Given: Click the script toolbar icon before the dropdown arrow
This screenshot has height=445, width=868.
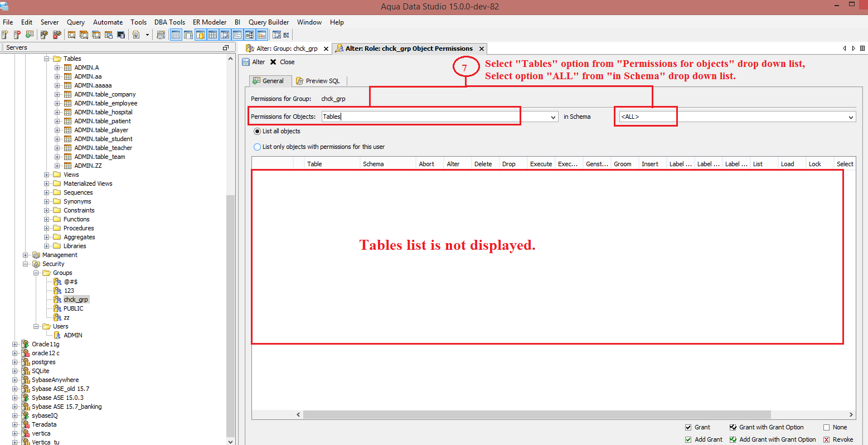Looking at the screenshot, I should 136,35.
